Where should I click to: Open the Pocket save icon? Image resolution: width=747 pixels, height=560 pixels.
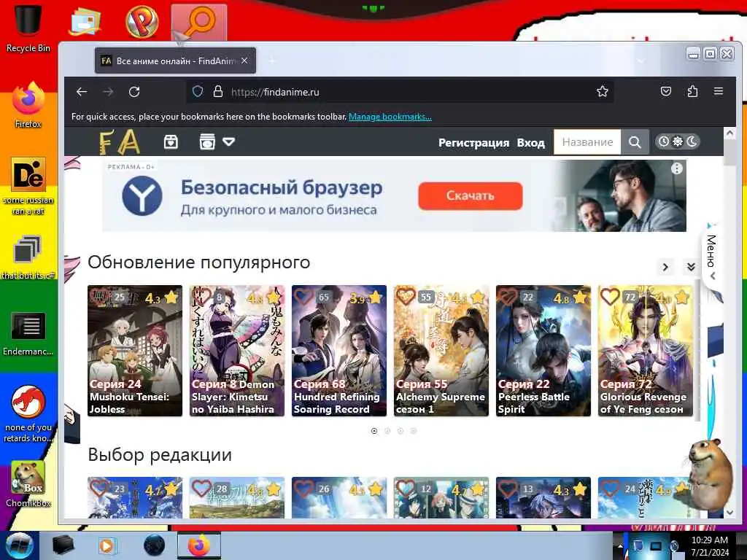tap(666, 91)
